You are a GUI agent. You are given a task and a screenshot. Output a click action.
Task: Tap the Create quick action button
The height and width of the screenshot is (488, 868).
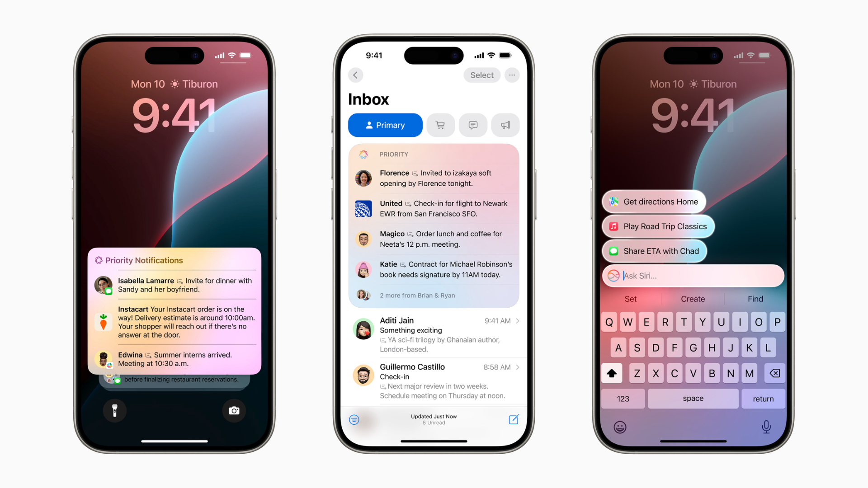point(692,298)
